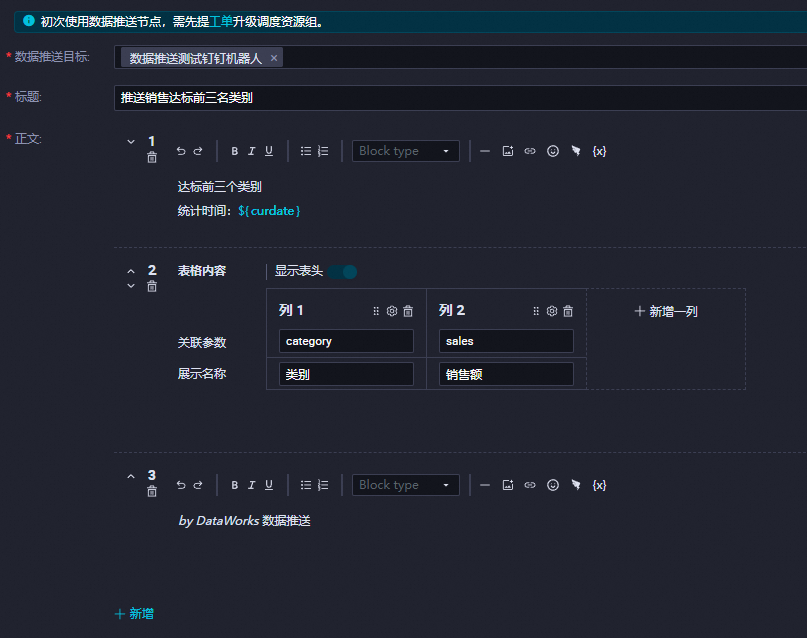
Task: Toggle italic in block 3 toolbar
Action: click(x=251, y=485)
